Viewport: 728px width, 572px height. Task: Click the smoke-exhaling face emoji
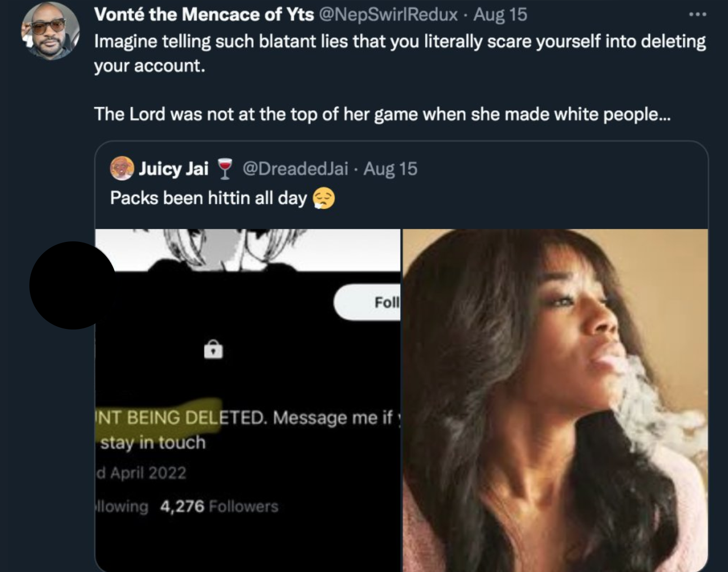[x=324, y=199]
